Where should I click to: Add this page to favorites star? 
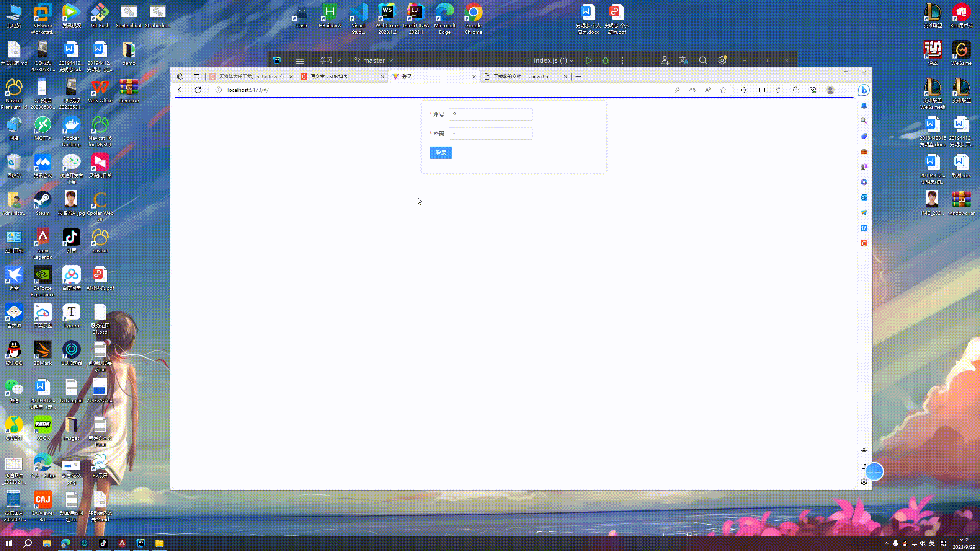pyautogui.click(x=723, y=90)
